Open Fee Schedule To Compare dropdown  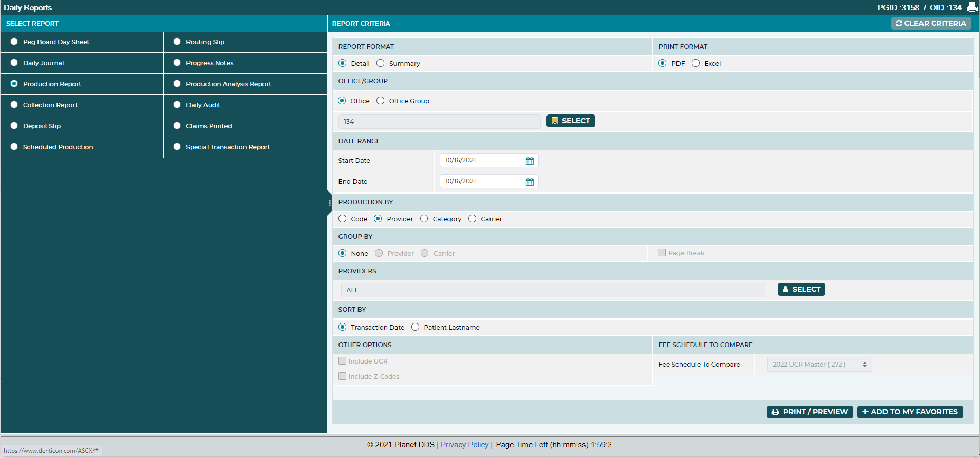819,365
